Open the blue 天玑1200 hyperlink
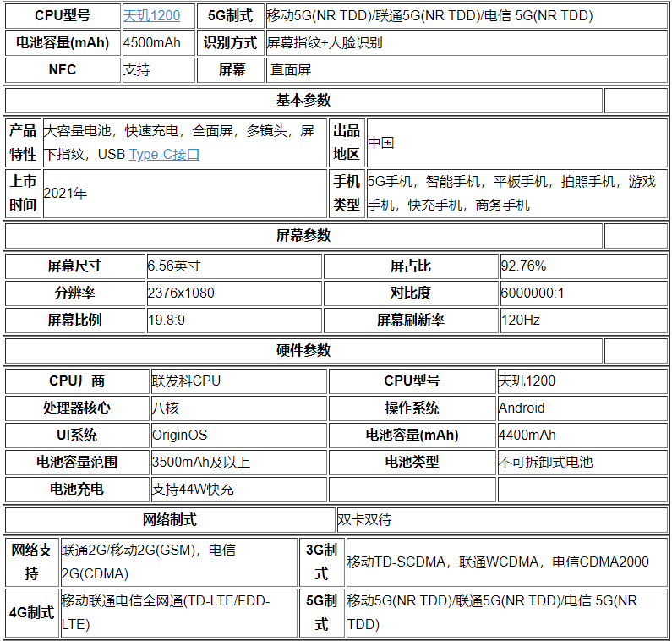Viewport: 672px width, 641px height. (x=151, y=15)
